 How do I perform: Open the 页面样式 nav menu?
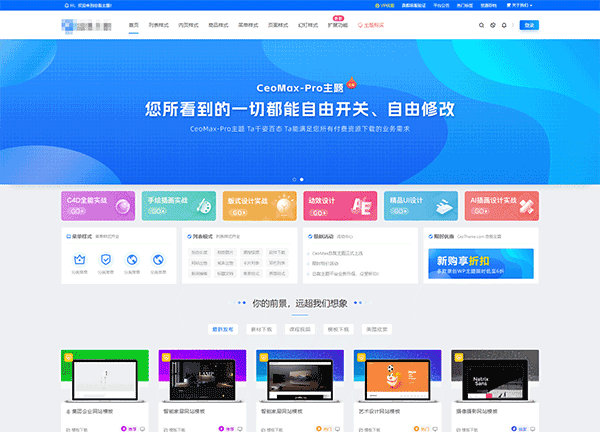point(278,25)
